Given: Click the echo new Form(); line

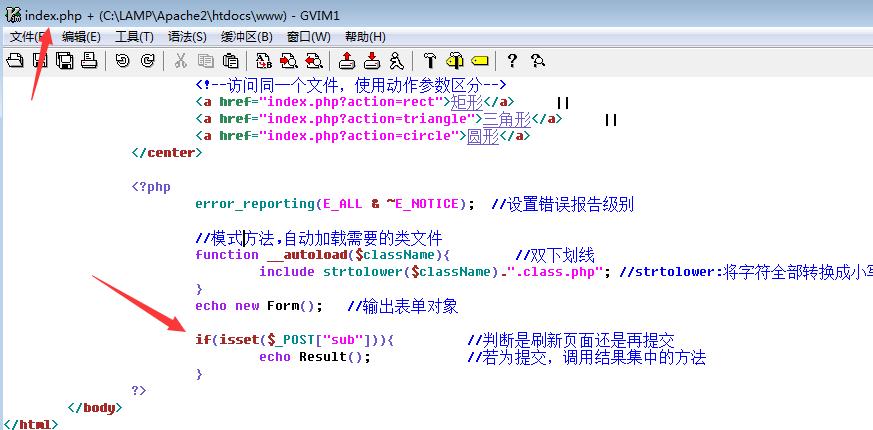Looking at the screenshot, I should coord(259,306).
